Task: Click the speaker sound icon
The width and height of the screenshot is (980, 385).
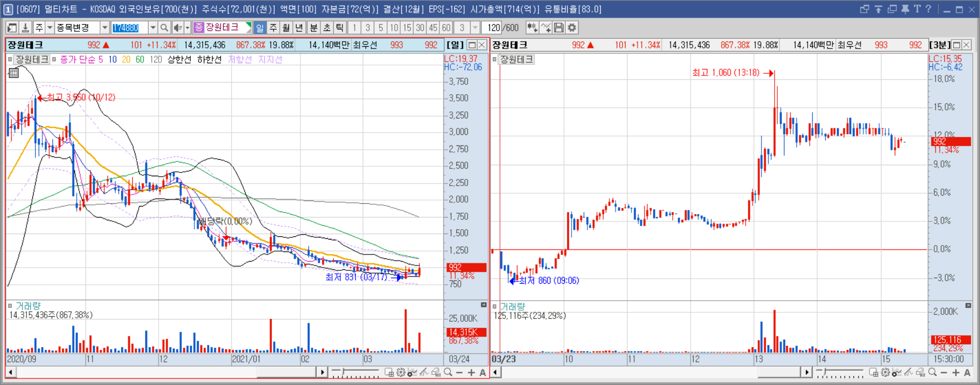Action: point(177,28)
